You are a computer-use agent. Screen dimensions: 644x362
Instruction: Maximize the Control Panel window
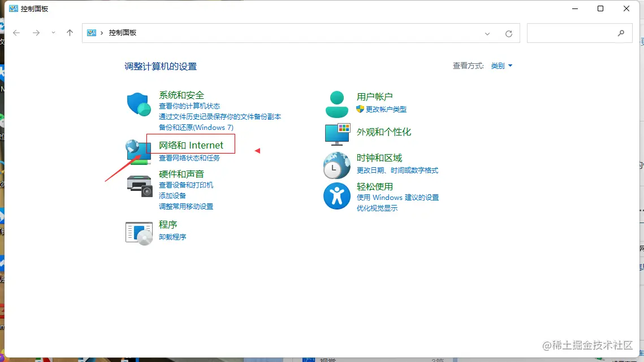[x=600, y=8]
